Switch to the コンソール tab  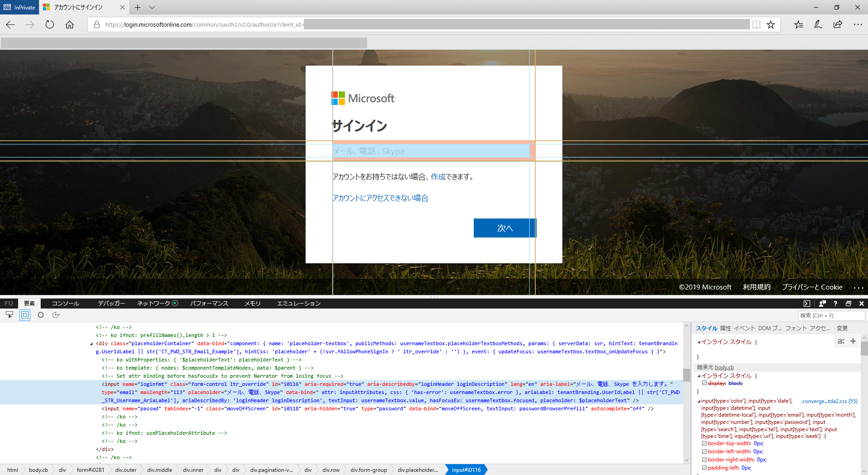pos(66,304)
